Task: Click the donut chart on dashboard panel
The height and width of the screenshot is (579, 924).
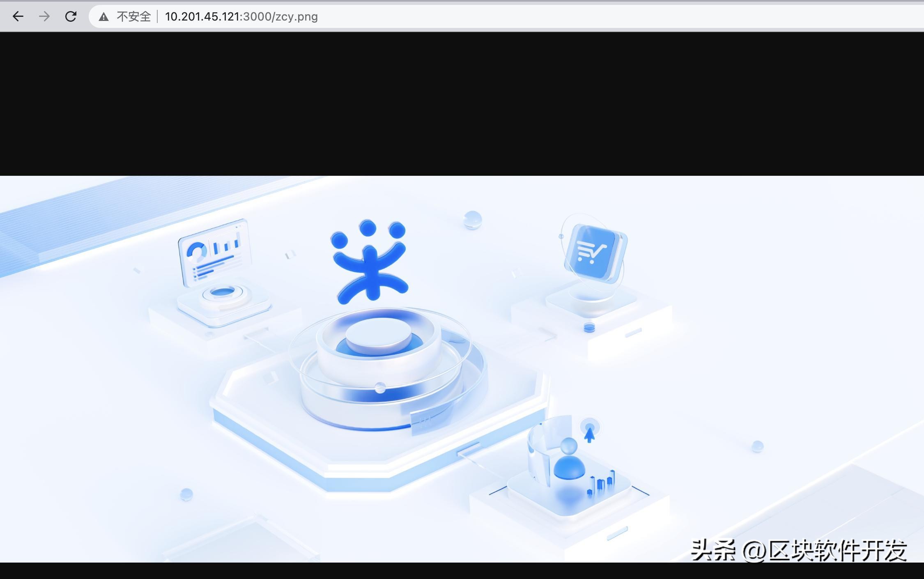Action: pyautogui.click(x=197, y=251)
